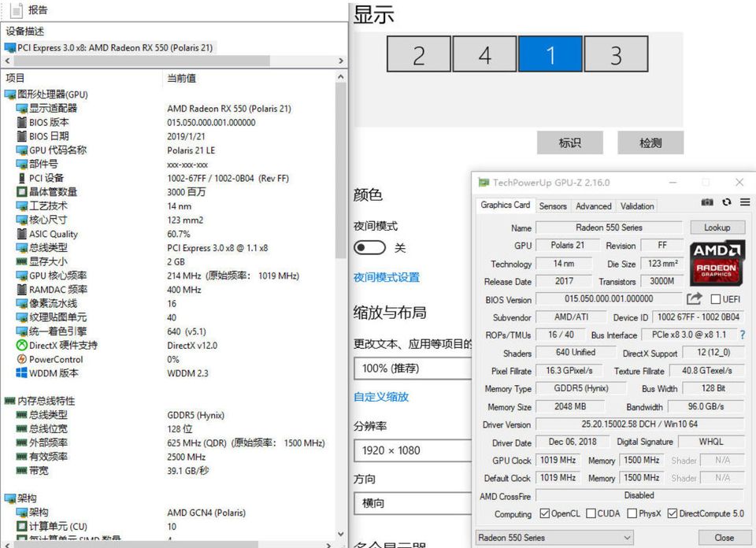Click the Name field Radeon 550 Series
This screenshot has width=756, height=548.
click(609, 228)
